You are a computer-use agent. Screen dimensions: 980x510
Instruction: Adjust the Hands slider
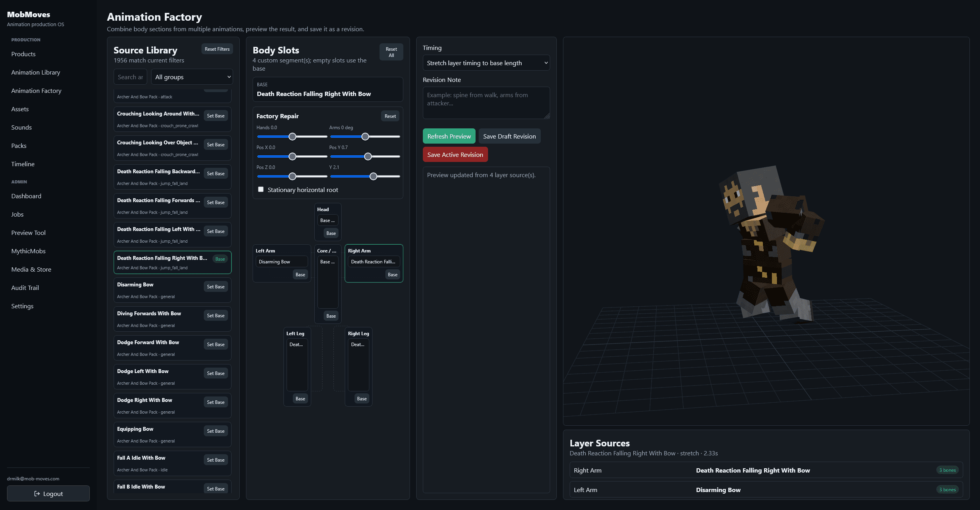pyautogui.click(x=292, y=137)
